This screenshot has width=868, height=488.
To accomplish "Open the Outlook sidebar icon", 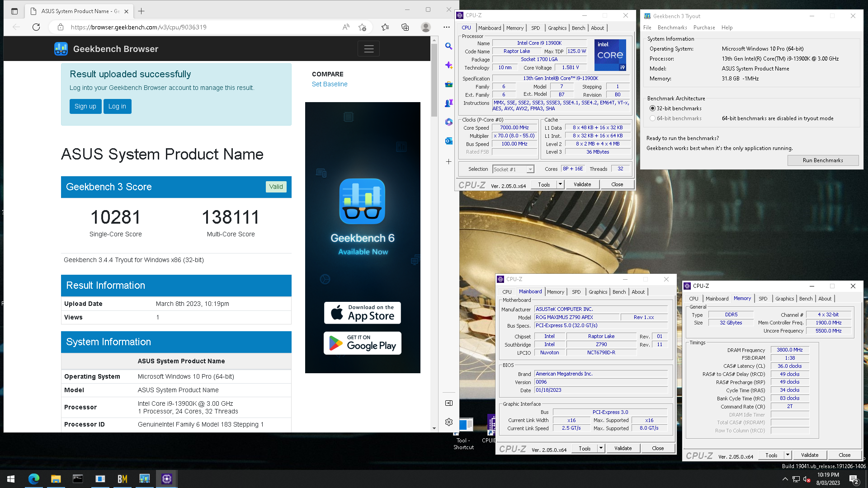I will click(448, 141).
